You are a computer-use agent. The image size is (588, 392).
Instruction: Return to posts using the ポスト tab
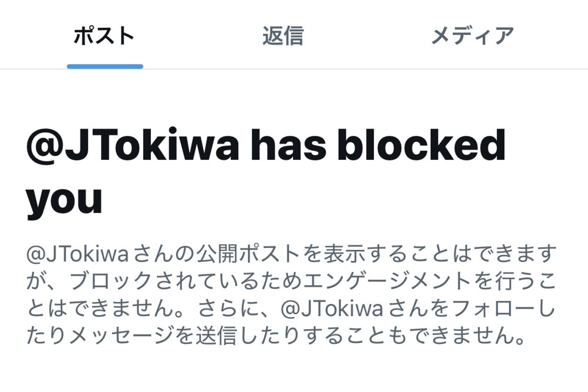pos(104,34)
